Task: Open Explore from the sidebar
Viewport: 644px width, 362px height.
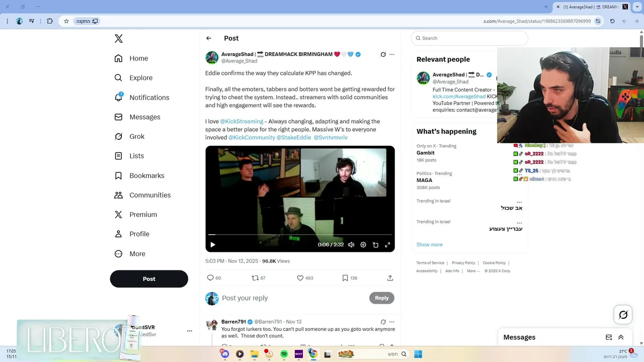Action: click(133, 78)
